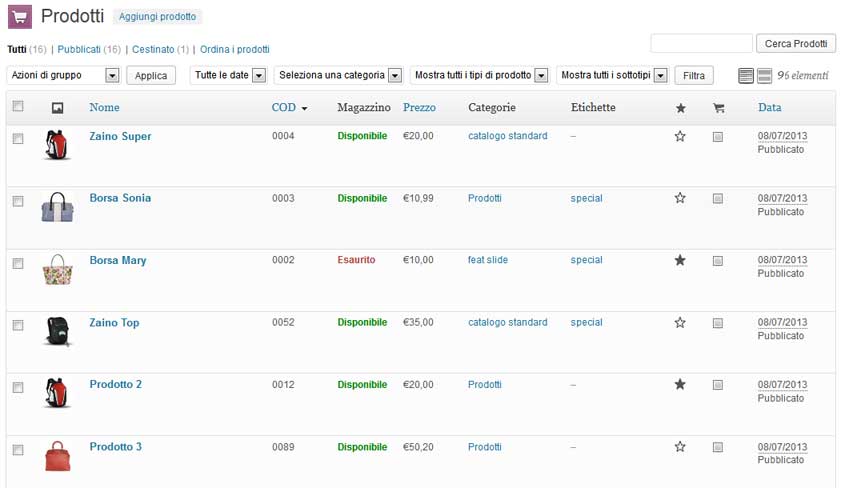Image resolution: width=841 pixels, height=488 pixels.
Task: Click Aggiungi prodotto button
Action: point(157,17)
